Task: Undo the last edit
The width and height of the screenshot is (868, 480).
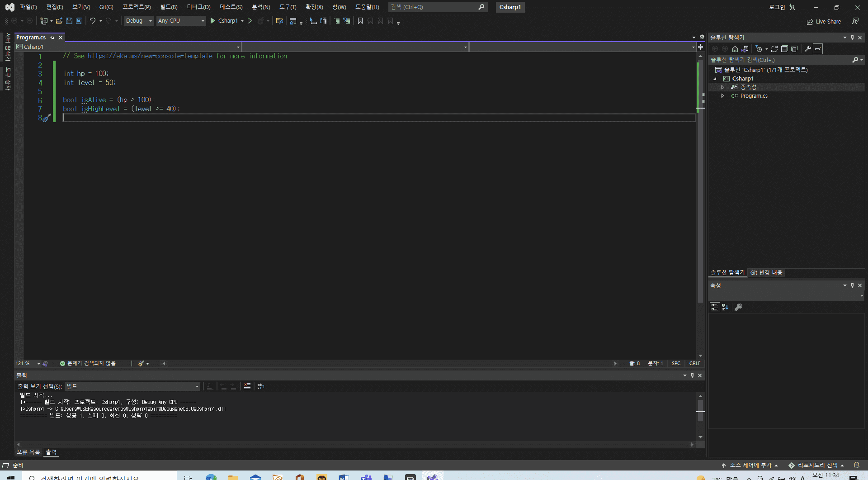Action: 92,21
